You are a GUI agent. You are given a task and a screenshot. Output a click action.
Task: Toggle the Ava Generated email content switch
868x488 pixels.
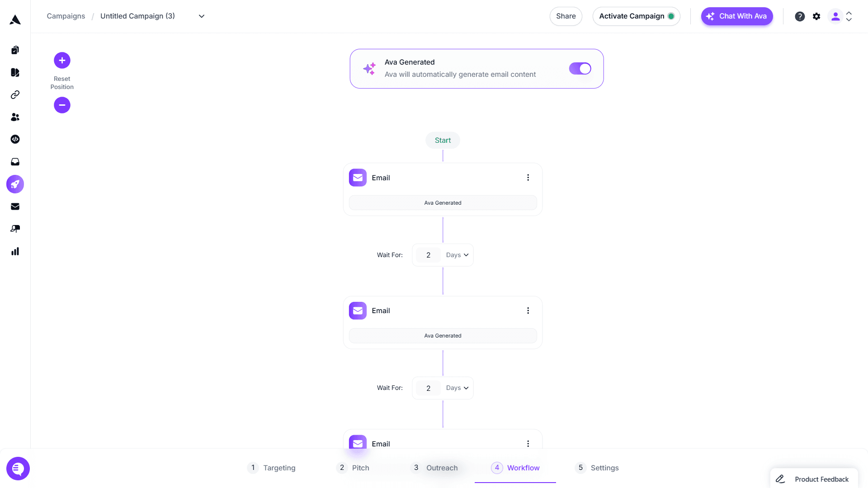click(x=580, y=69)
